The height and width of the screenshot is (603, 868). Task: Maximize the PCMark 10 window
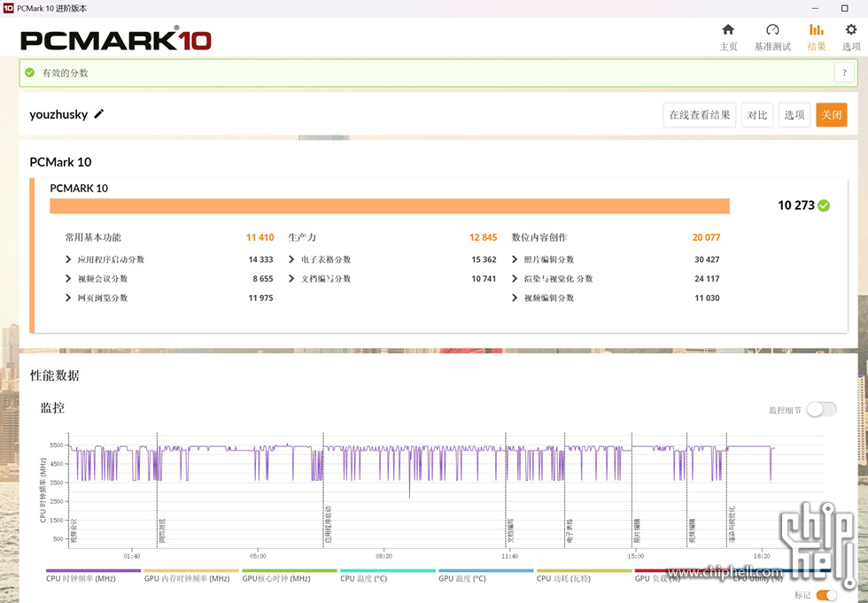tap(844, 8)
